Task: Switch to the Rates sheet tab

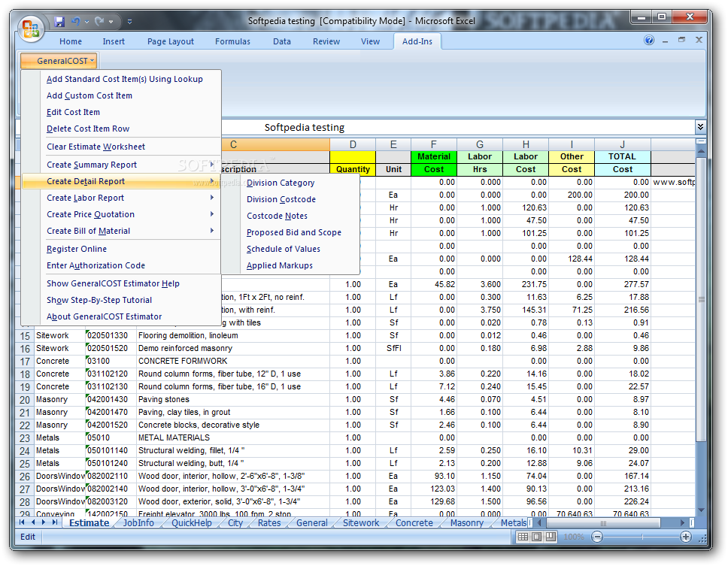Action: 269,523
